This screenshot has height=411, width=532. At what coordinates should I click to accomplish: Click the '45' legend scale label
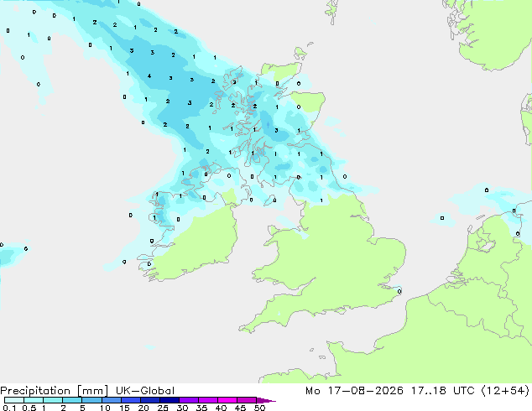[x=240, y=408]
